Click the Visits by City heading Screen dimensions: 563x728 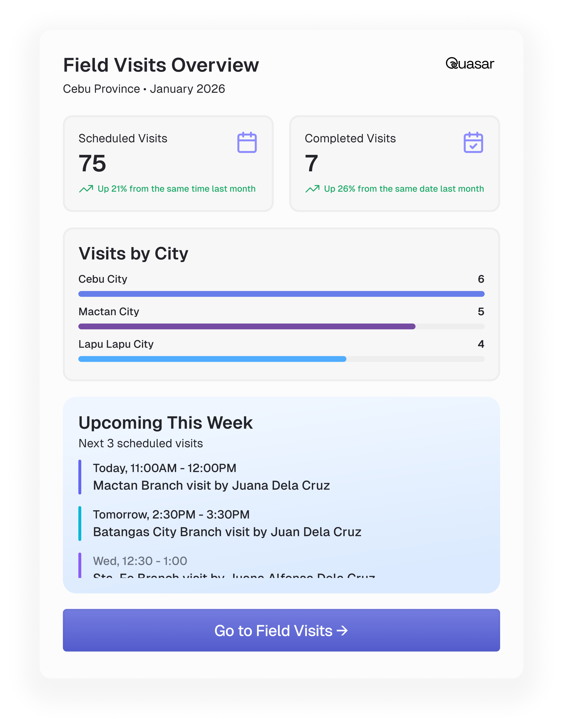[133, 253]
